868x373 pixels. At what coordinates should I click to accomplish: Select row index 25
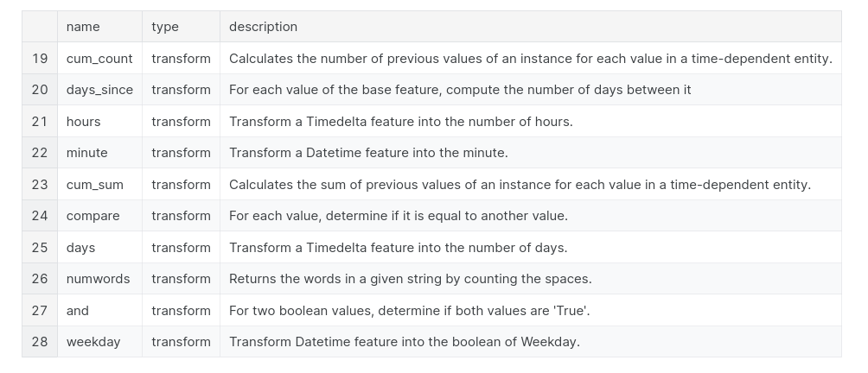[x=40, y=248]
